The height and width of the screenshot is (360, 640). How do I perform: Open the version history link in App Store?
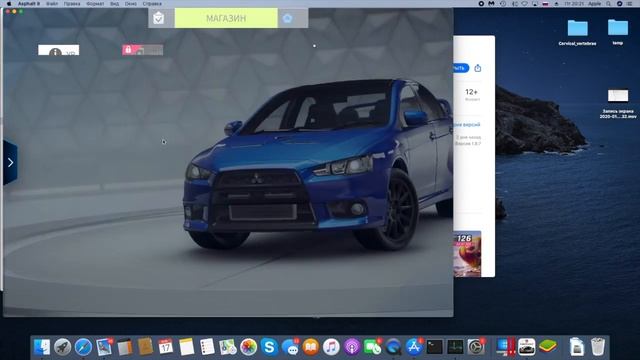pos(467,124)
